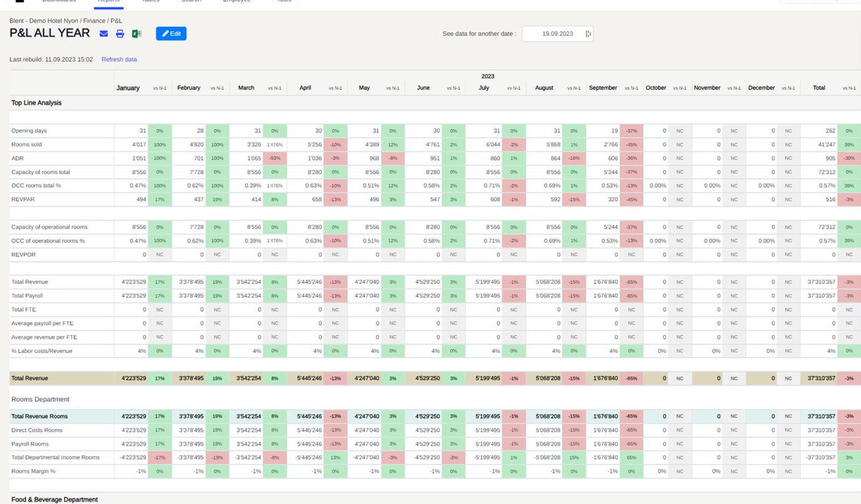Click the 'REVPAR' row label

(x=23, y=200)
